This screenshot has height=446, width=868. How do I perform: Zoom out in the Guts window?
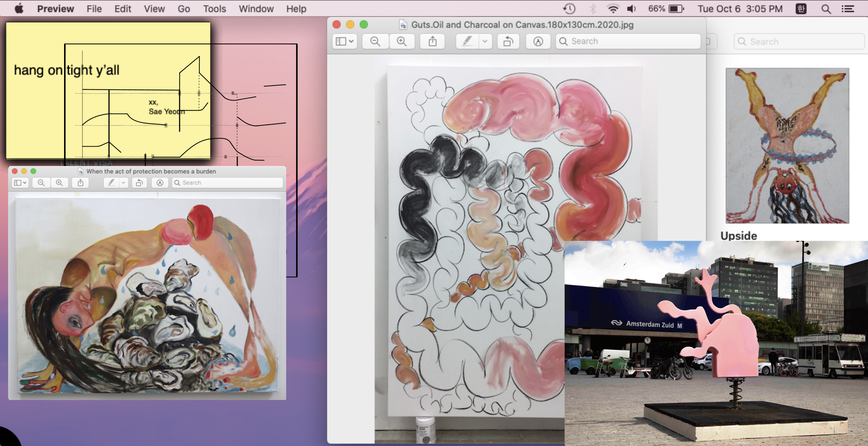[x=375, y=41]
